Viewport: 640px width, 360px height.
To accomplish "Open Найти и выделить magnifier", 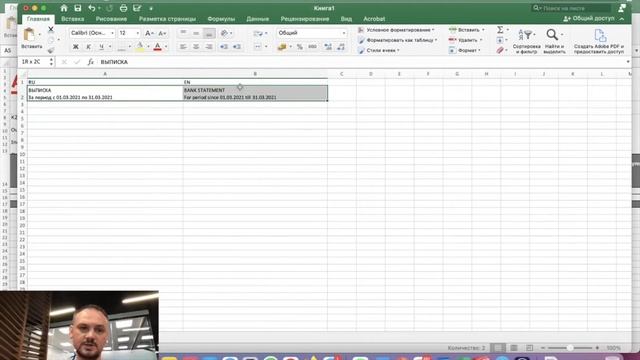I will pos(554,41).
